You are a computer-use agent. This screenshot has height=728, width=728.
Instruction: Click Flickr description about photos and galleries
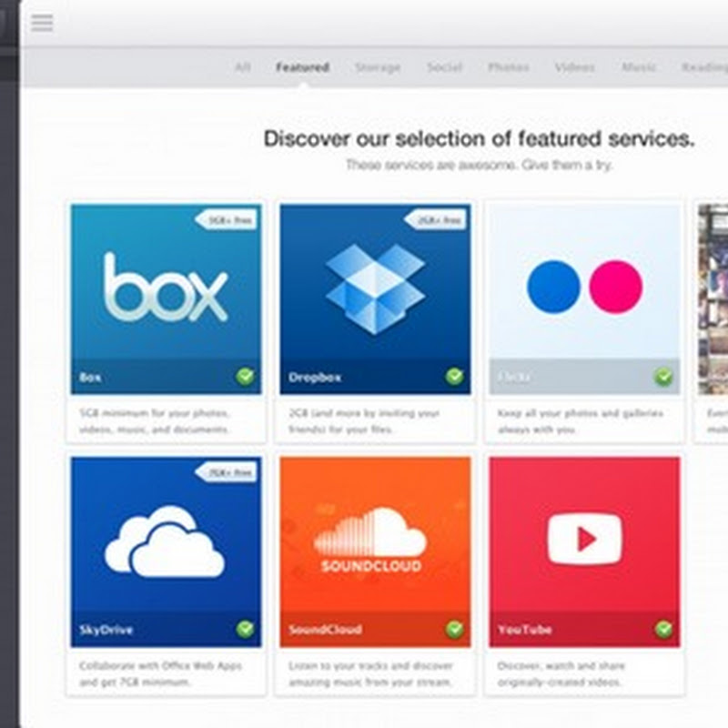(581, 421)
